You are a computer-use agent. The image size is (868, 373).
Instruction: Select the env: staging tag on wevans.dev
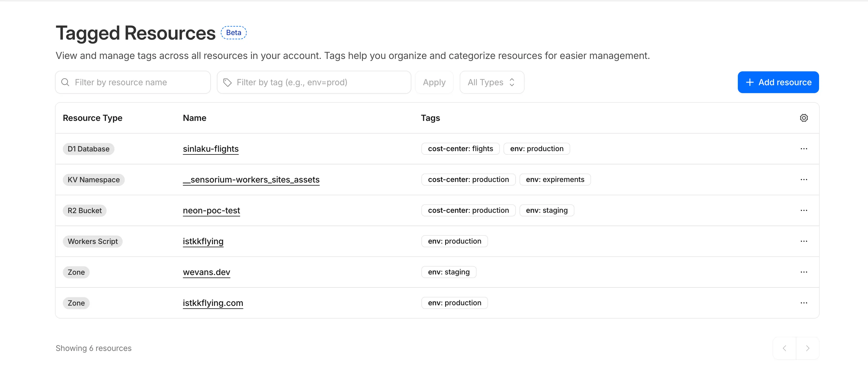point(448,272)
